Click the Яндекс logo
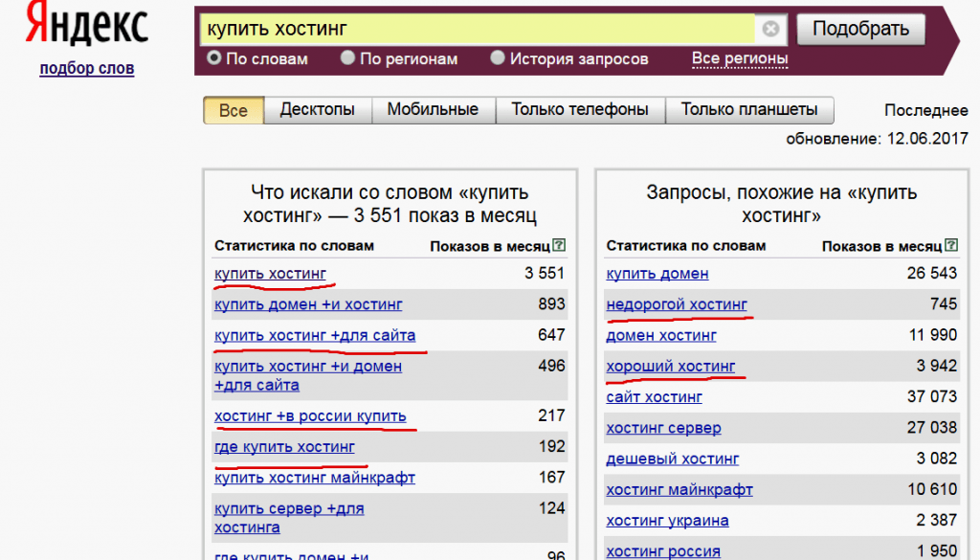The image size is (980, 560). tap(87, 24)
